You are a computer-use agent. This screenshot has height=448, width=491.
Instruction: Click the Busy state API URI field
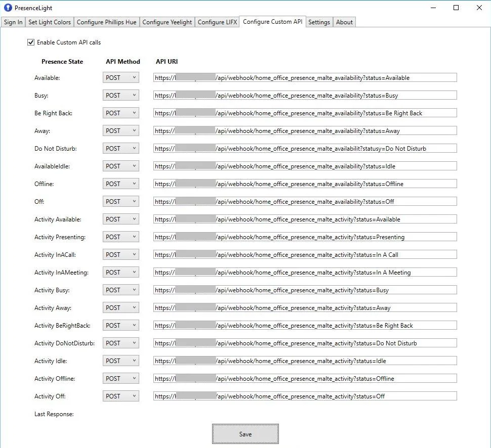pyautogui.click(x=305, y=96)
